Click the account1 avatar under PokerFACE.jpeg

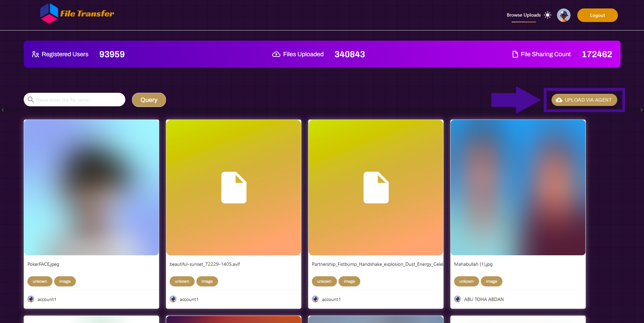click(x=31, y=299)
